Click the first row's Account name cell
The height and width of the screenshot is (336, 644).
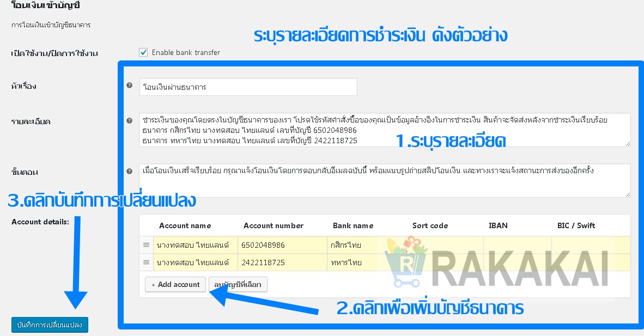(195, 245)
